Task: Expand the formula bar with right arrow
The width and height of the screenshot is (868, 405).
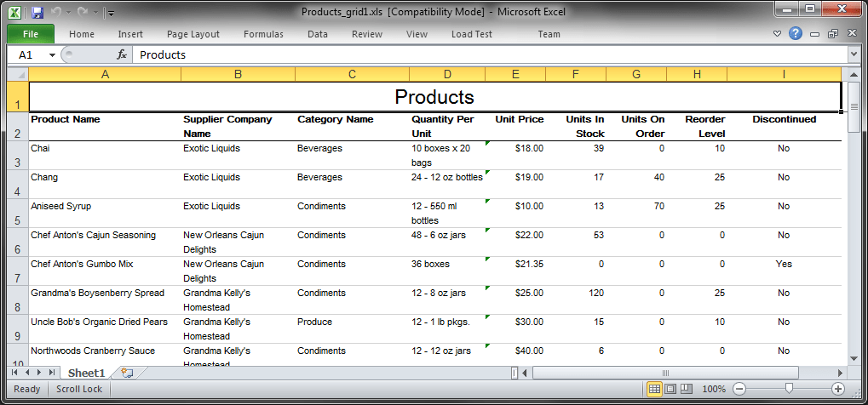Action: tap(853, 54)
